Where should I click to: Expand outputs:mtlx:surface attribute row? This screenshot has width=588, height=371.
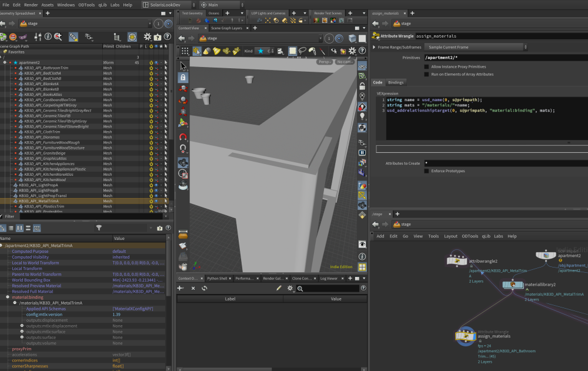click(x=22, y=332)
